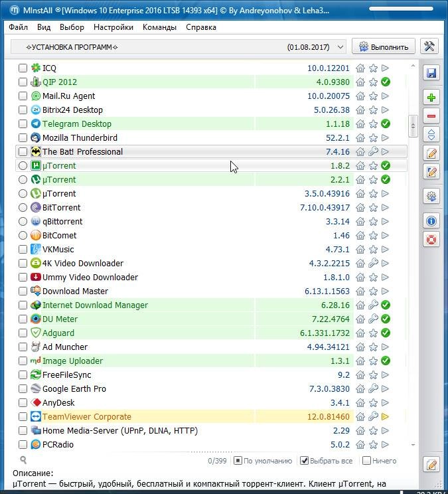Open the tools wrench-hammer settings button
The height and width of the screenshot is (494, 448).
point(429,46)
